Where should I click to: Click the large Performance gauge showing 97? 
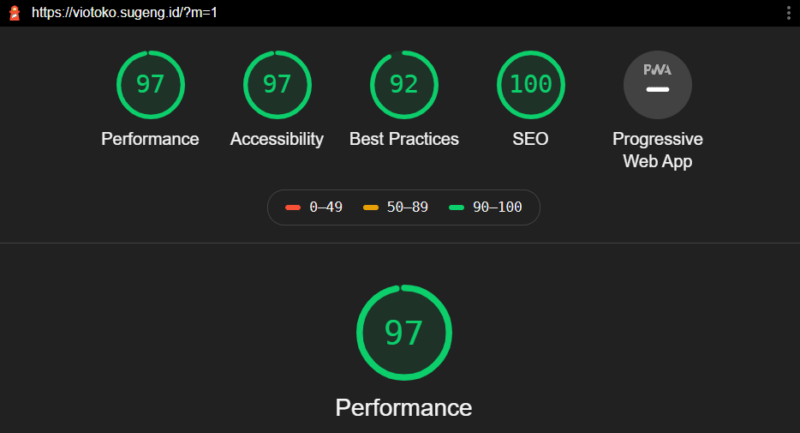[404, 332]
